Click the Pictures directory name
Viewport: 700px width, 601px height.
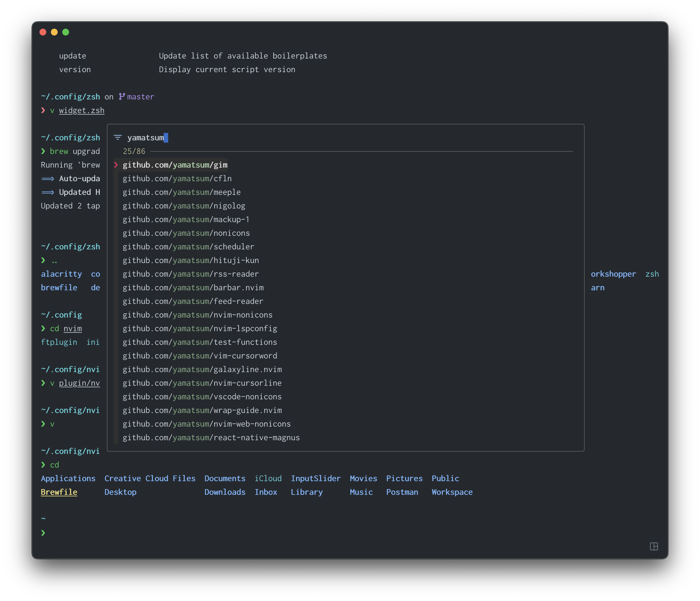(x=404, y=478)
